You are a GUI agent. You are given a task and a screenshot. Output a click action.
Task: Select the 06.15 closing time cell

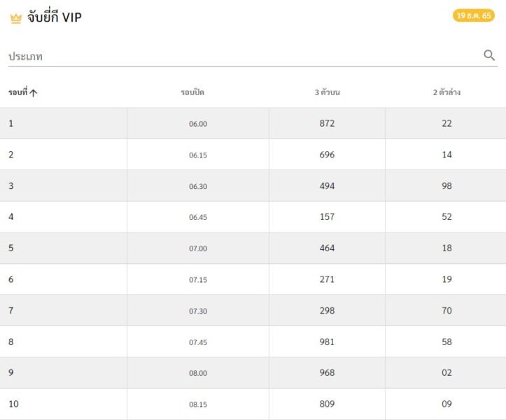[198, 155]
